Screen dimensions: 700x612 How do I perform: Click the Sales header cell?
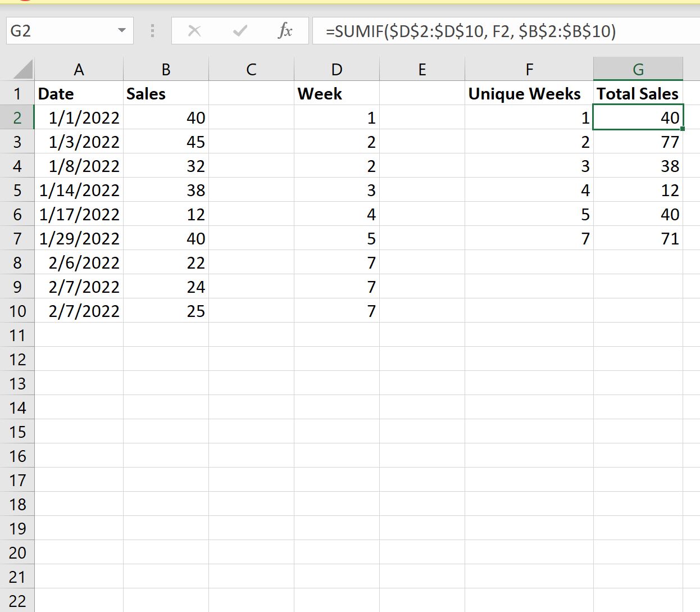click(166, 93)
